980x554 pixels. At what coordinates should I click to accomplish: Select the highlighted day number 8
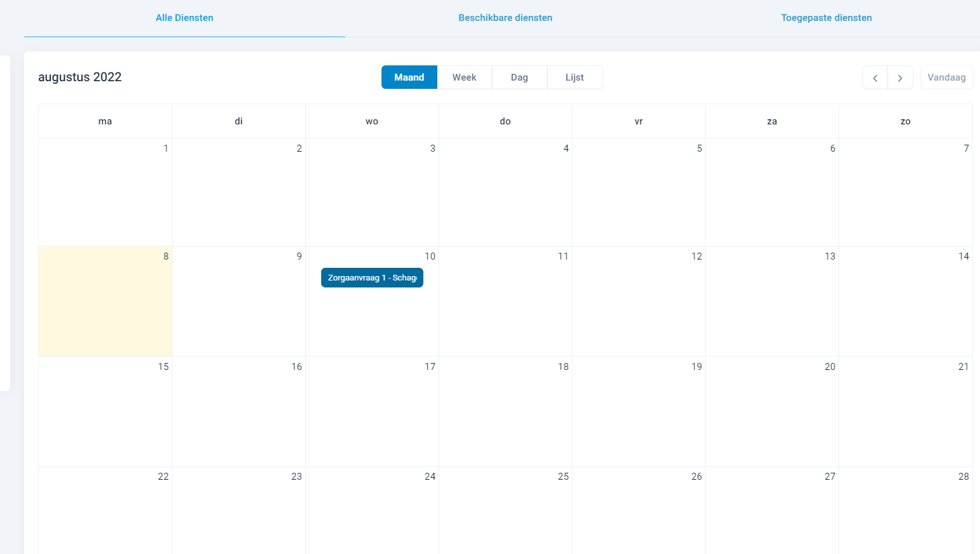(166, 256)
